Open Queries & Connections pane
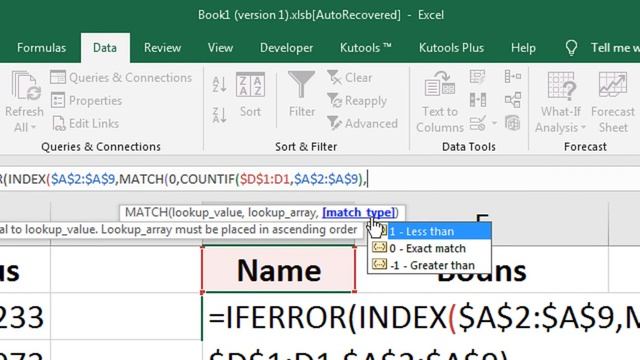640x360 pixels. pyautogui.click(x=121, y=78)
